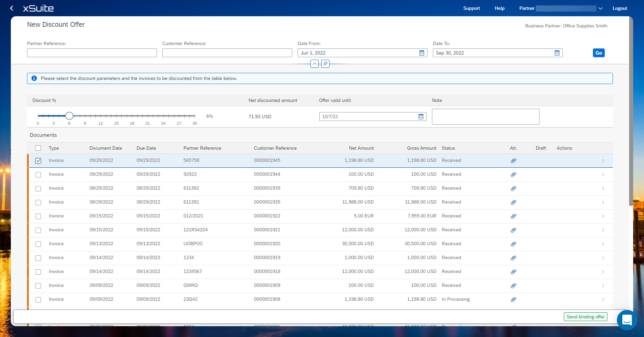Image resolution: width=644 pixels, height=337 pixels.
Task: Click the Discount % slider handle
Action: (69, 116)
